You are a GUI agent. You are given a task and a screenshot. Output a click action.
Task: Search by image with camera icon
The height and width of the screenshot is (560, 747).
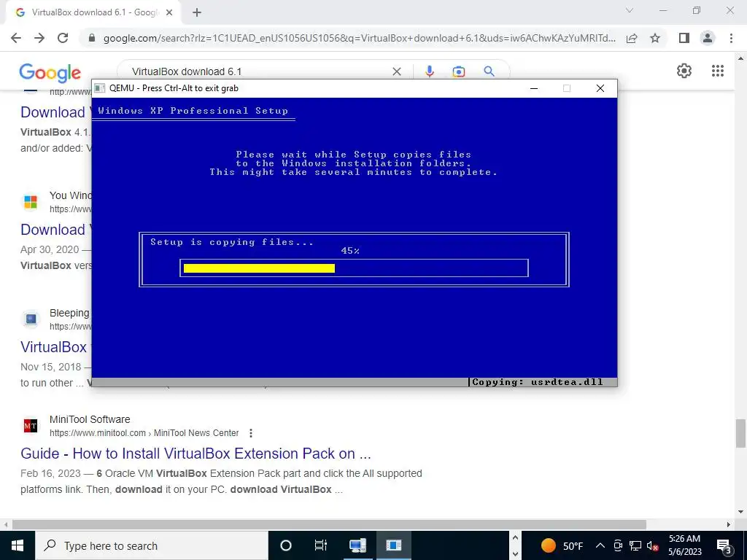click(x=458, y=71)
